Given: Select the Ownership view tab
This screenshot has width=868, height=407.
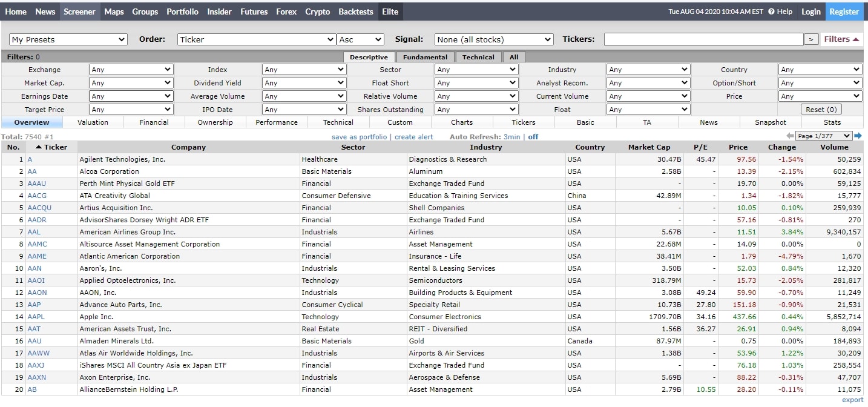Looking at the screenshot, I should [x=215, y=122].
